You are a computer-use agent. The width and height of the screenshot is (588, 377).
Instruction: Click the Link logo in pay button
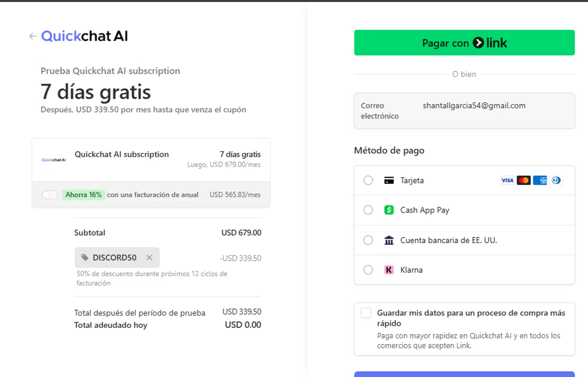click(490, 43)
